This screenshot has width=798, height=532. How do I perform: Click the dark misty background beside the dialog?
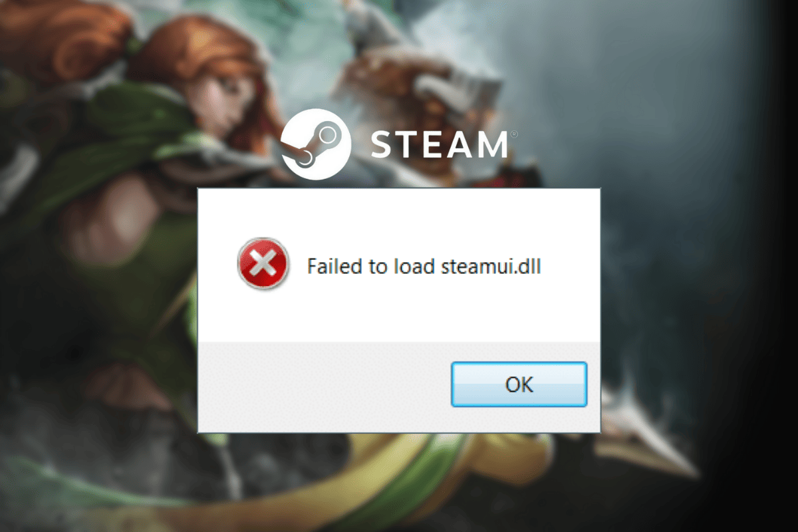698,266
